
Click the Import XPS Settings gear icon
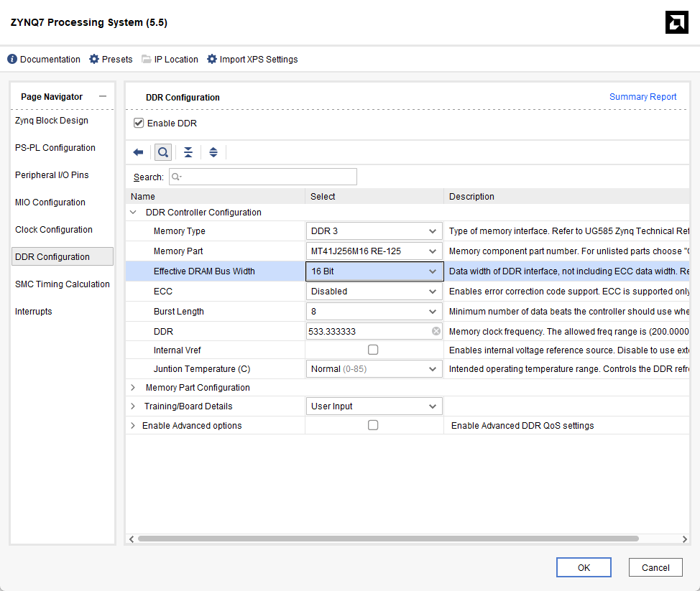tap(211, 59)
